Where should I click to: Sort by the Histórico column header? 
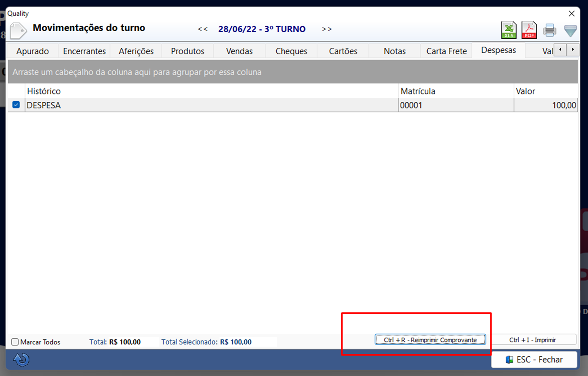pos(212,91)
